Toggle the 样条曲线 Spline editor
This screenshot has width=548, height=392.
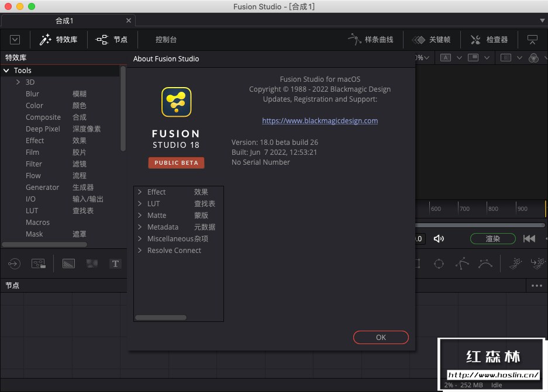pos(371,40)
